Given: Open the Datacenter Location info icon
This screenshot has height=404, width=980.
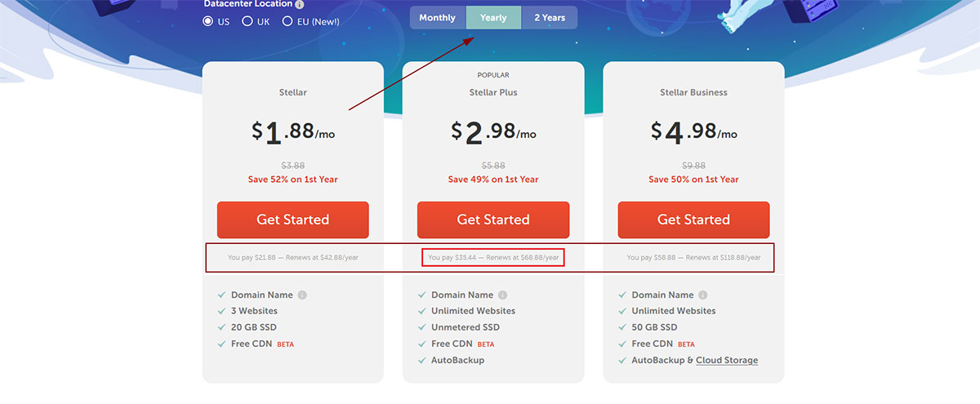Looking at the screenshot, I should pyautogui.click(x=300, y=4).
